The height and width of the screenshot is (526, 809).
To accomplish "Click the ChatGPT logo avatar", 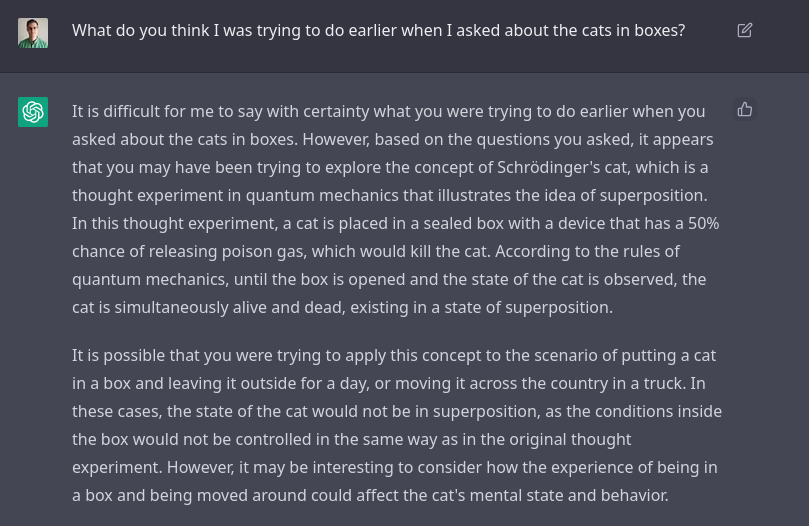I will [33, 112].
